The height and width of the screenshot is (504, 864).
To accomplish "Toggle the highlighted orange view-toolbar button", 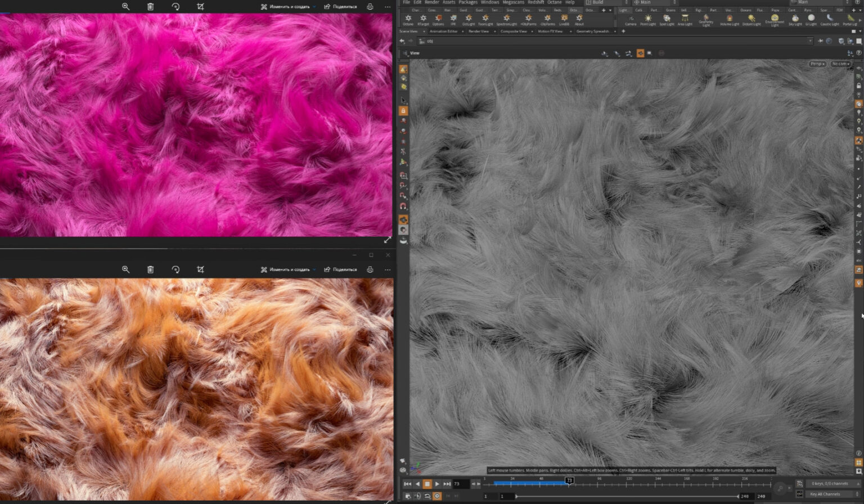I will click(640, 53).
